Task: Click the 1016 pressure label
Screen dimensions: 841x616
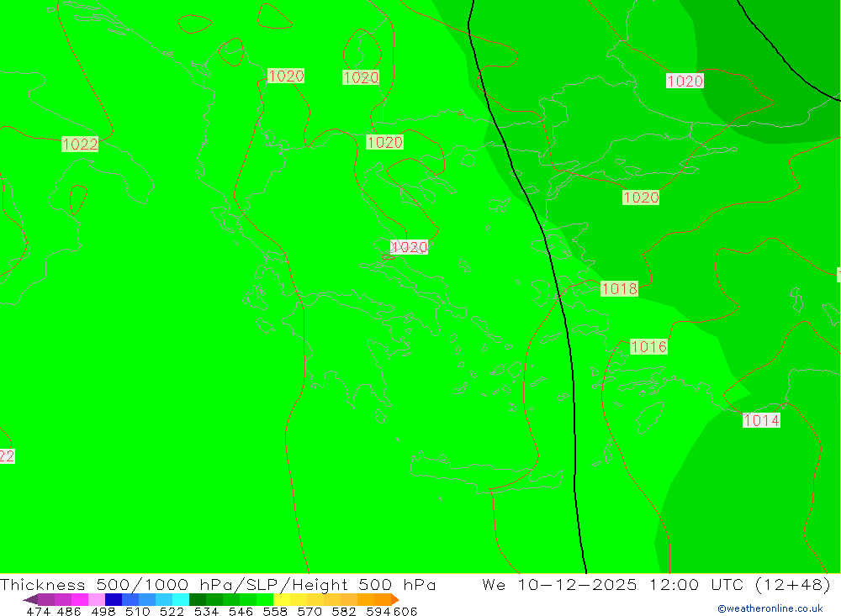Action: coord(649,347)
